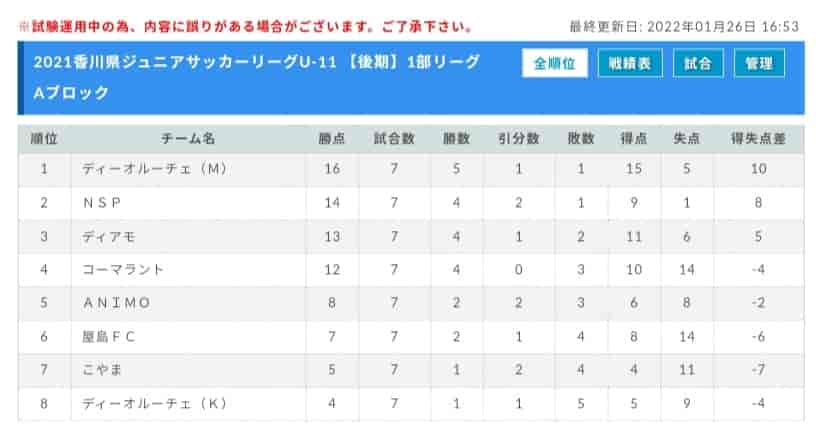The height and width of the screenshot is (434, 816).
Task: Click the 試合数 column header
Action: pyautogui.click(x=394, y=138)
